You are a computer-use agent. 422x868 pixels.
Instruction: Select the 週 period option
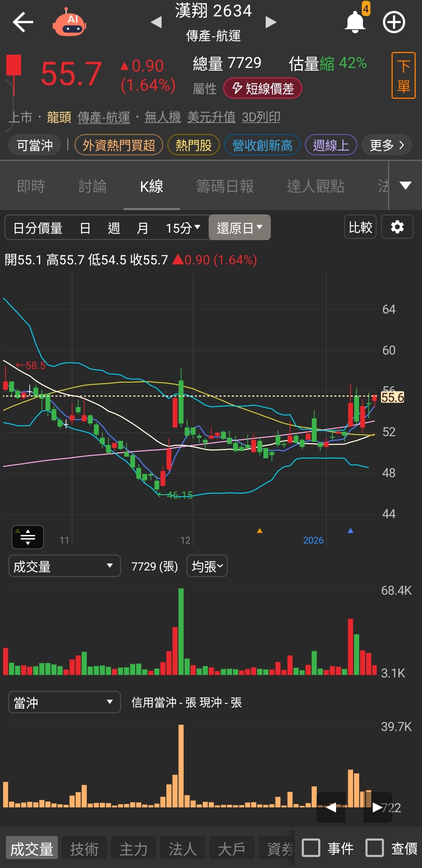click(x=114, y=228)
